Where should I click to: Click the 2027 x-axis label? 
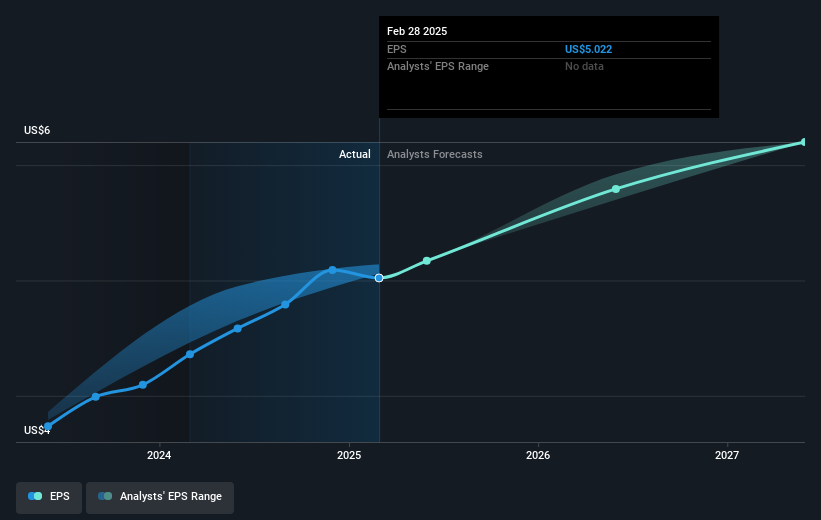click(x=727, y=455)
